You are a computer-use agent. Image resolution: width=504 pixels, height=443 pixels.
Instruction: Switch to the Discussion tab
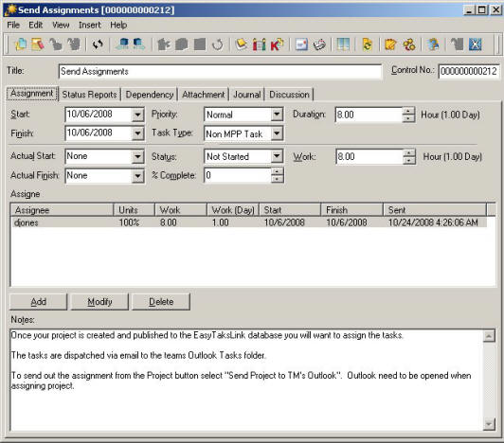[x=289, y=95]
